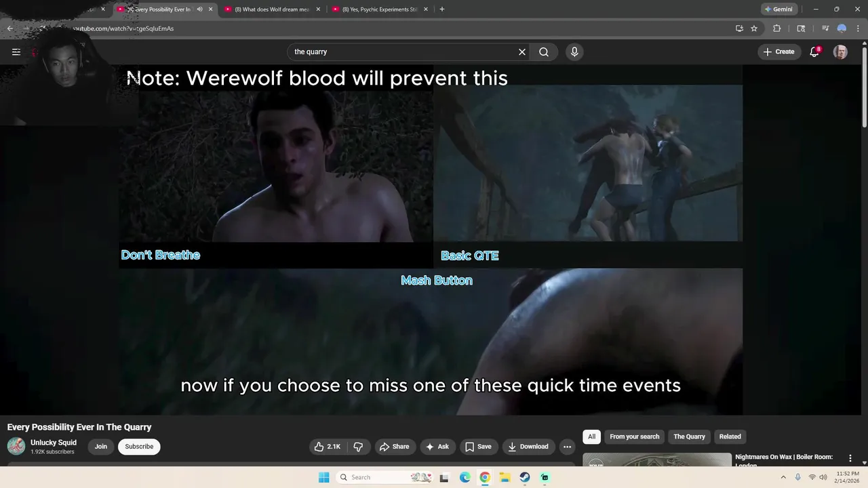This screenshot has width=868, height=488.
Task: Open taskbar volume control
Action: click(x=823, y=477)
